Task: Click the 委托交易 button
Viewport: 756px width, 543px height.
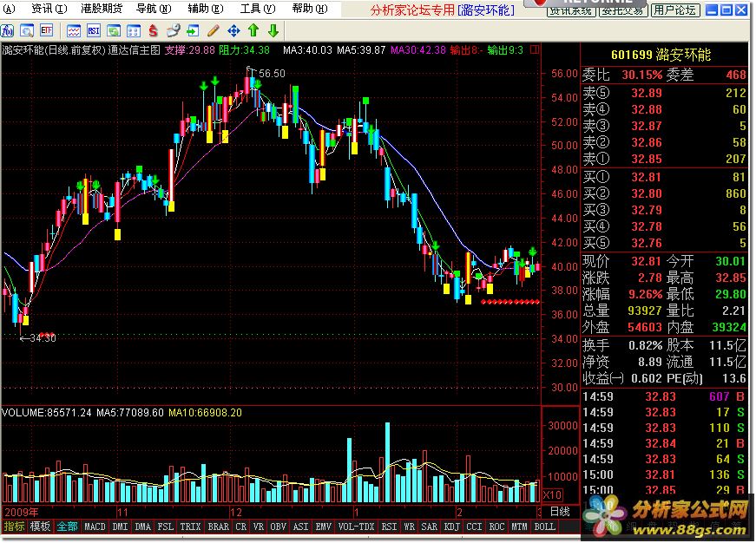Action: (622, 10)
